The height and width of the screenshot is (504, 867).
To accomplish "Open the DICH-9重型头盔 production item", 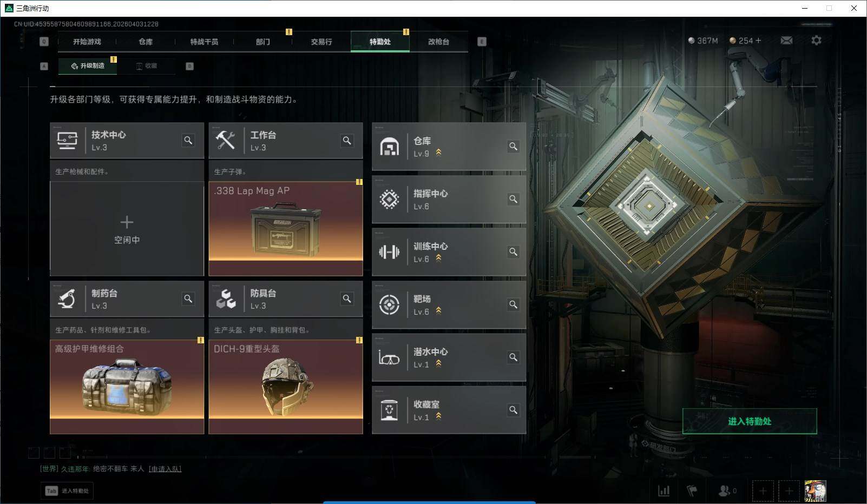I will pyautogui.click(x=286, y=387).
